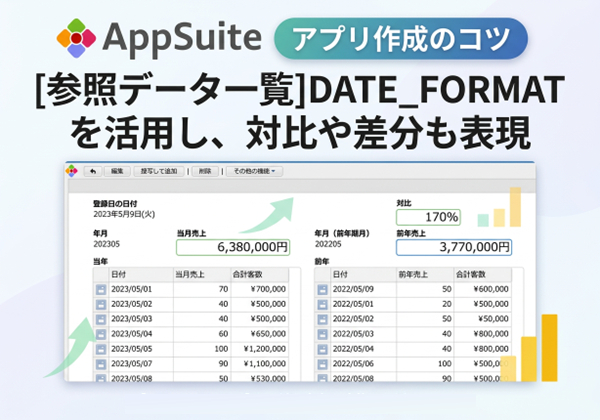Click the 合計客数 column header in 前年 table

point(483,275)
